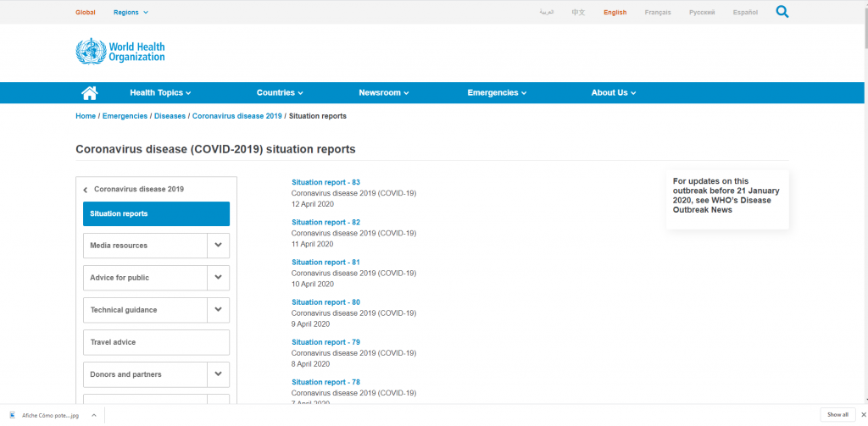Open the About Us menu
This screenshot has width=868, height=426.
[x=614, y=93]
